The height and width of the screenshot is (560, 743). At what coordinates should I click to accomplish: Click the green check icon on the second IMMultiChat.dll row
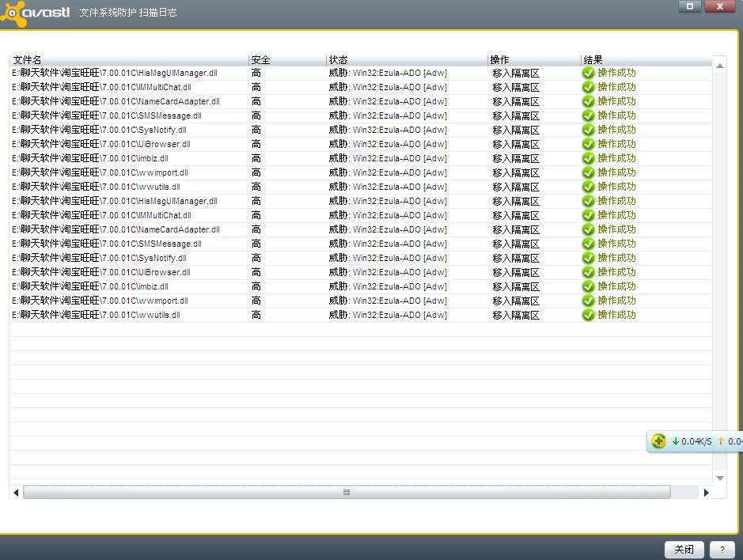[x=588, y=215]
